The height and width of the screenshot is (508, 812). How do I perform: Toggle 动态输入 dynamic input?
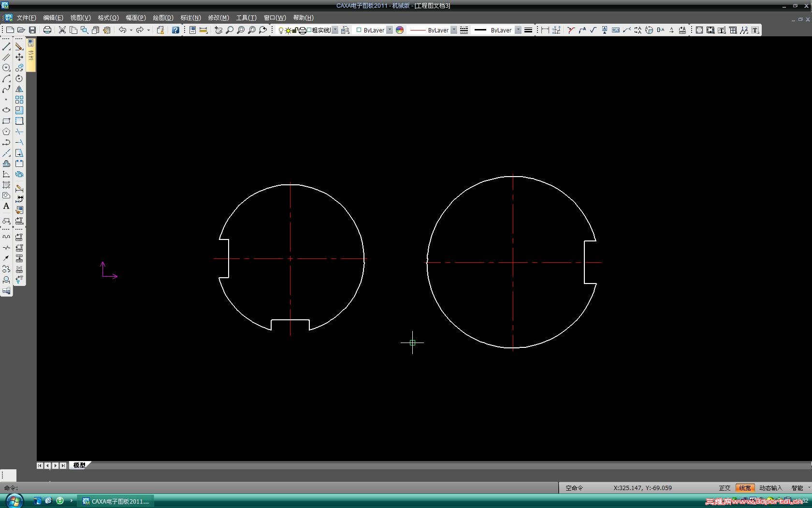tap(770, 488)
